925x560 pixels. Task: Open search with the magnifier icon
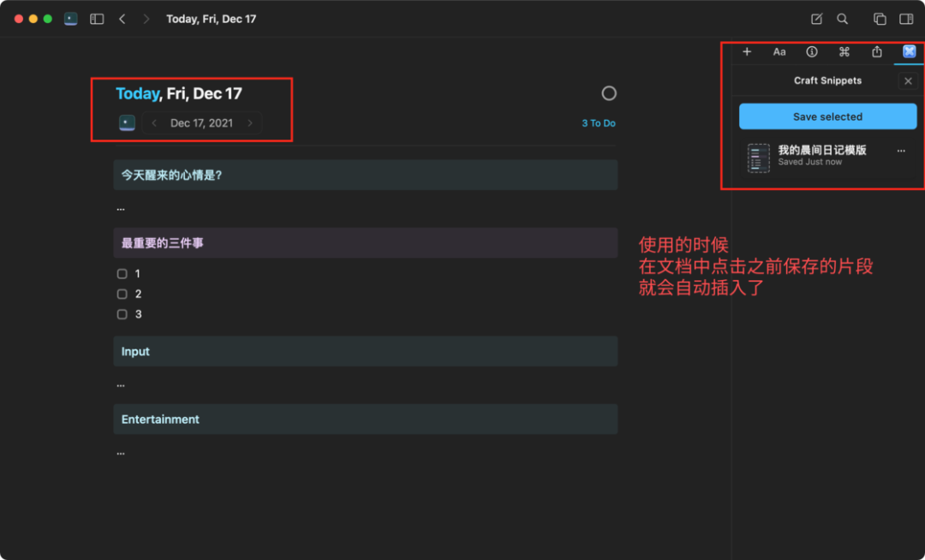click(x=843, y=19)
